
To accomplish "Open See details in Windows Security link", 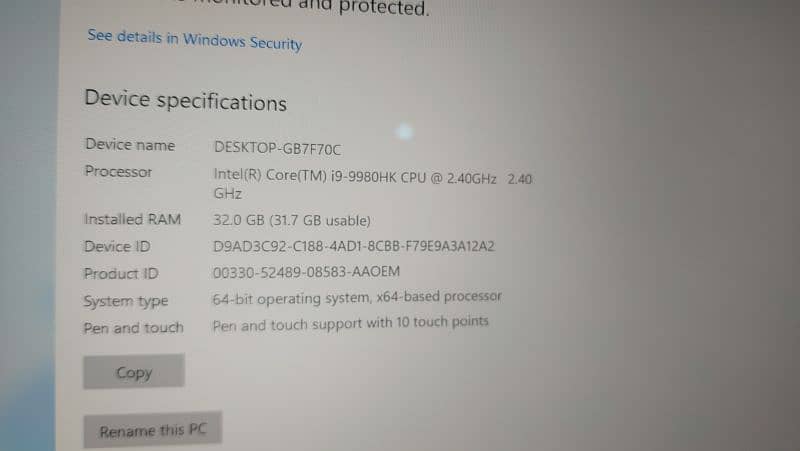I will pos(194,39).
